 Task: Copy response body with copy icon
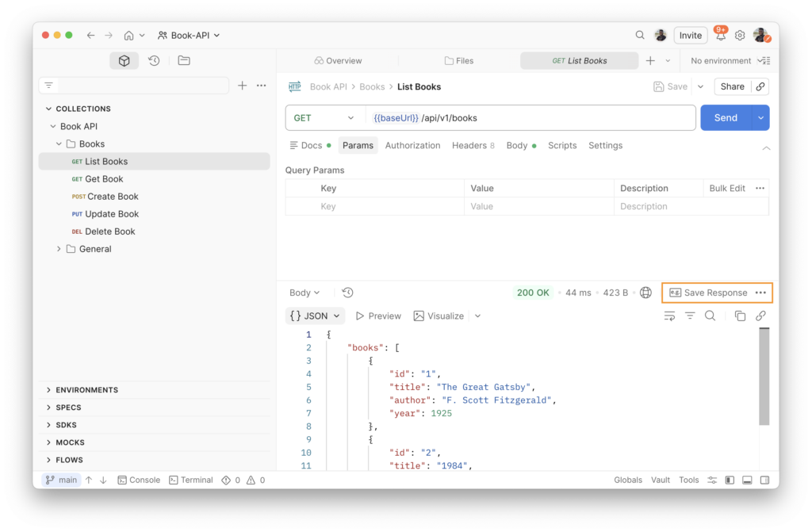[x=740, y=316]
